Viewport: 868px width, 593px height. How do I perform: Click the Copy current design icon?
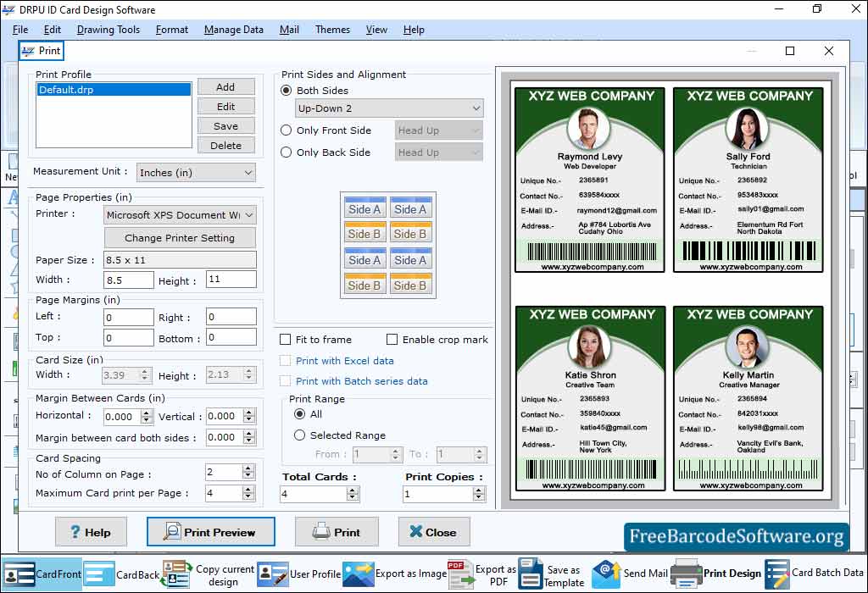[176, 574]
